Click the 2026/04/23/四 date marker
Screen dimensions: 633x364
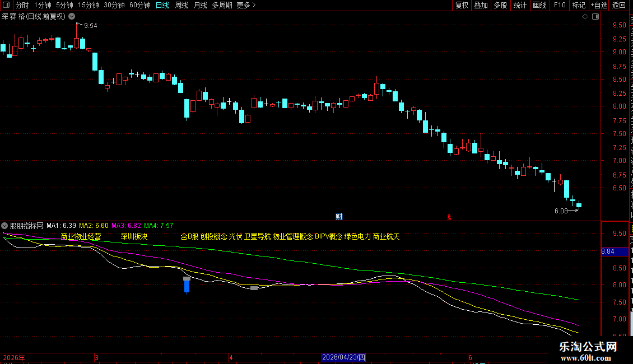(343, 357)
